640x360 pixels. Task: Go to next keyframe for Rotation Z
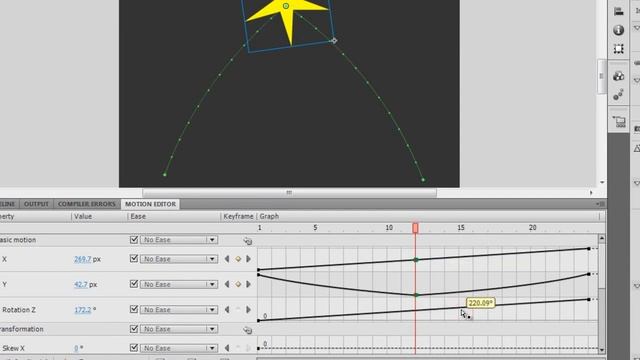coord(248,310)
